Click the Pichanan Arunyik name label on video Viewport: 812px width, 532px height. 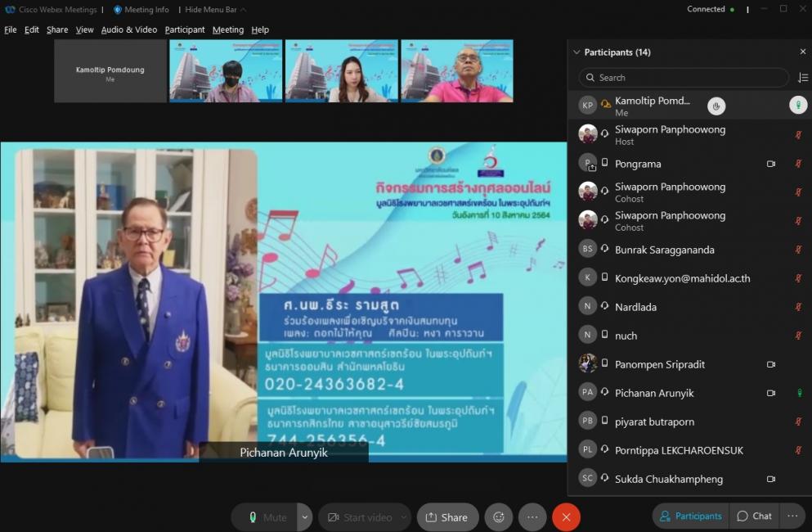(x=284, y=452)
